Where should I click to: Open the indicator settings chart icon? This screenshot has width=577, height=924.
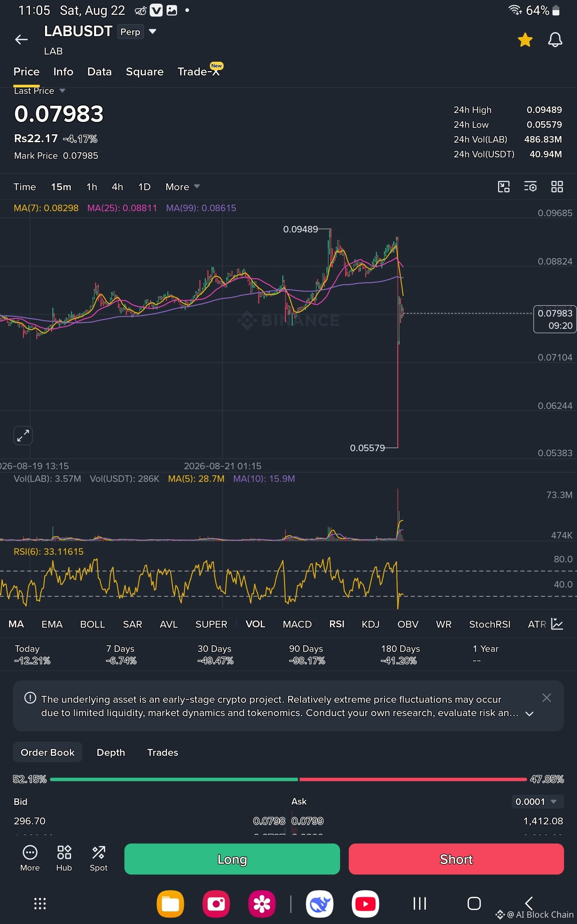(557, 624)
